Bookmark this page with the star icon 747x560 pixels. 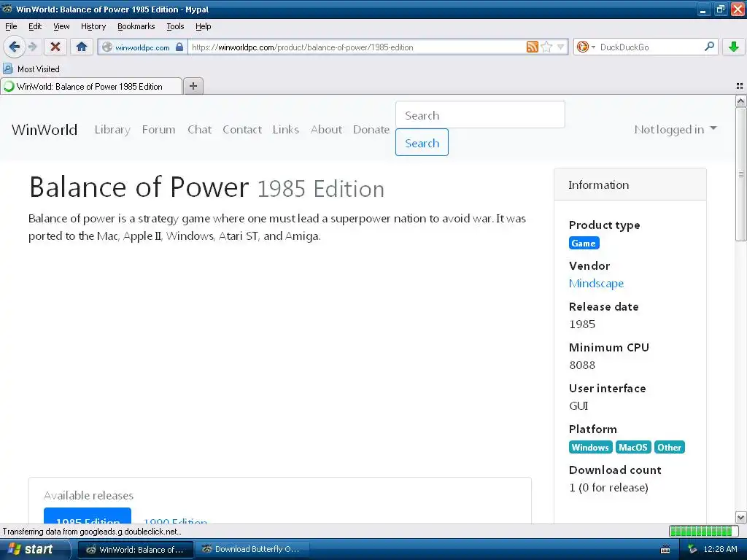[546, 47]
